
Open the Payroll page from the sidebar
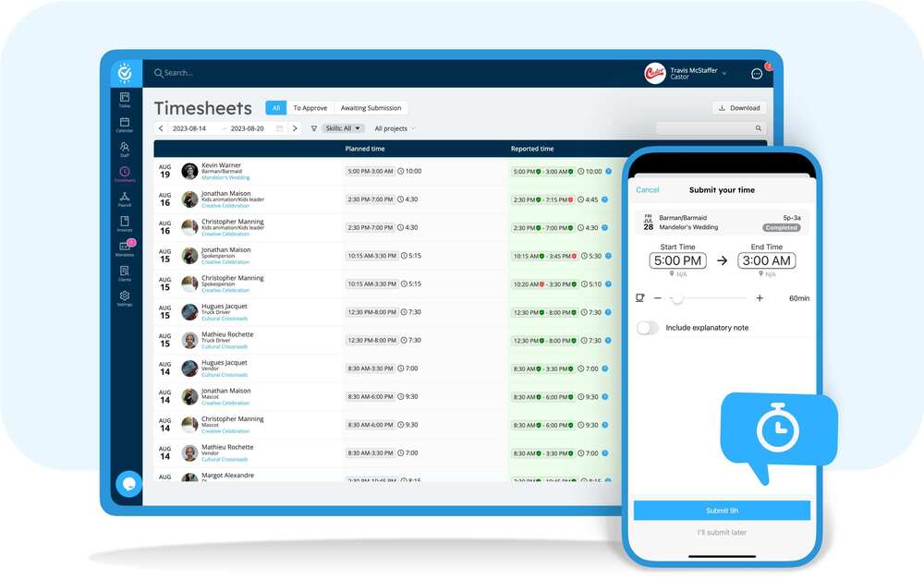(x=125, y=199)
